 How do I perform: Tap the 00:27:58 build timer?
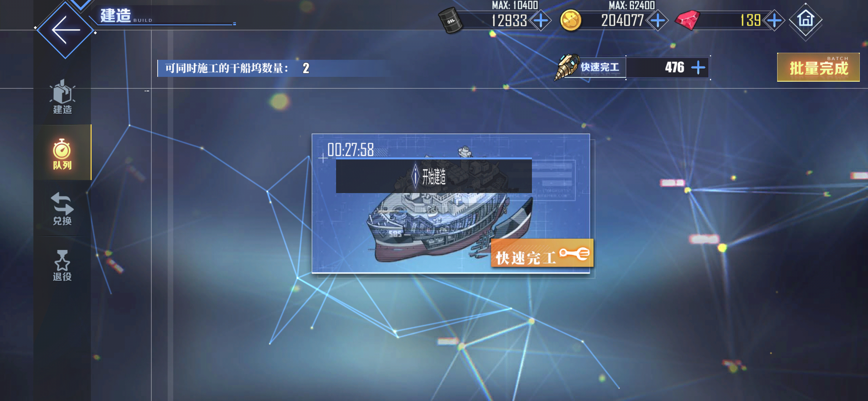(351, 150)
